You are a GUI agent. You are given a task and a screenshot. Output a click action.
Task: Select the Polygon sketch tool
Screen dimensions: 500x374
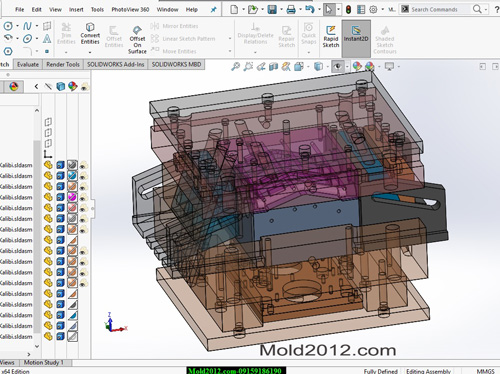point(8,51)
